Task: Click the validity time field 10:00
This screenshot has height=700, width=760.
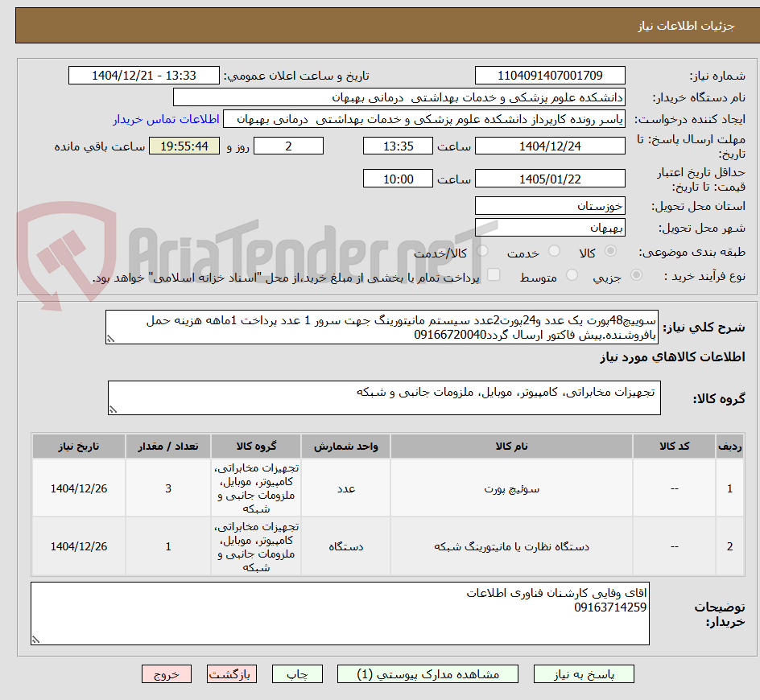Action: click(398, 179)
